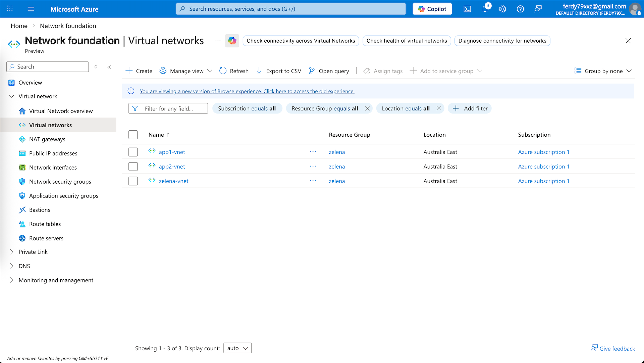The width and height of the screenshot is (644, 363).
Task: Open the Group by none dropdown
Action: point(603,71)
